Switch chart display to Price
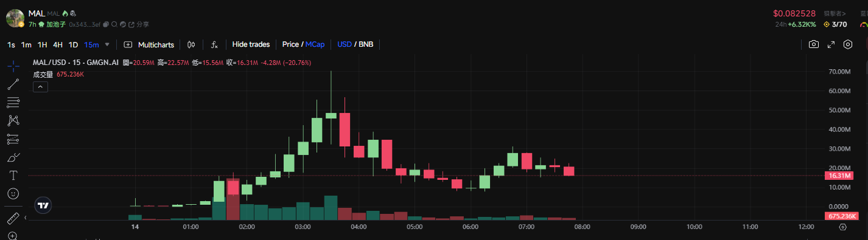This screenshot has height=240, width=868. [x=290, y=44]
